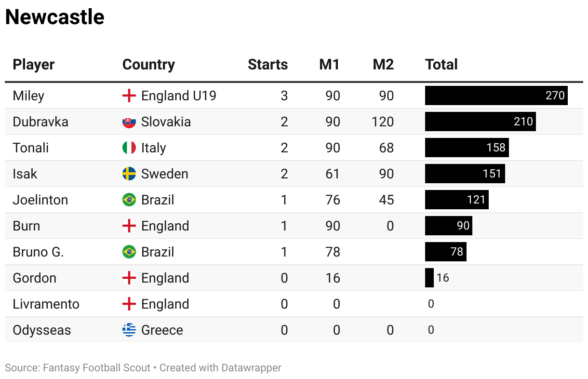
Task: Click the Total column header
Action: click(441, 65)
